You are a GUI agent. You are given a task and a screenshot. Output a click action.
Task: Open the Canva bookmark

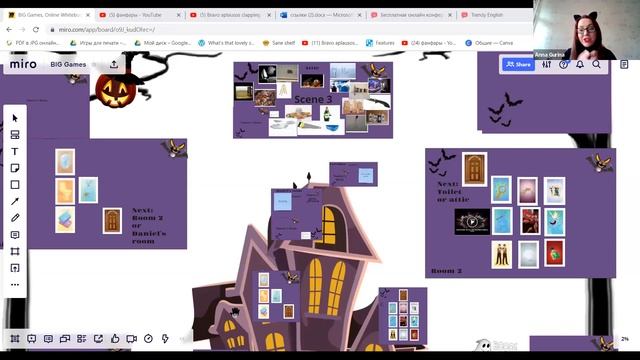click(489, 43)
